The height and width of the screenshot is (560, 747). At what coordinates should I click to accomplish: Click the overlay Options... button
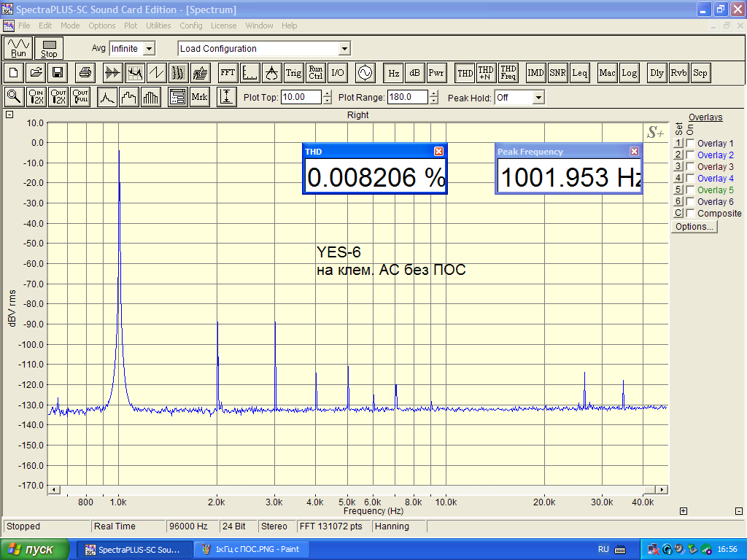[694, 227]
